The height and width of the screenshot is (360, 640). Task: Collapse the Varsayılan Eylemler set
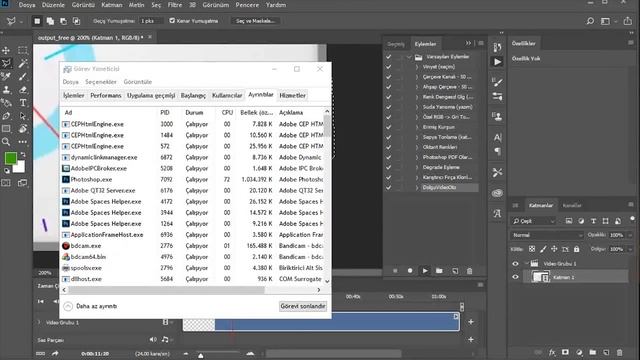point(409,57)
